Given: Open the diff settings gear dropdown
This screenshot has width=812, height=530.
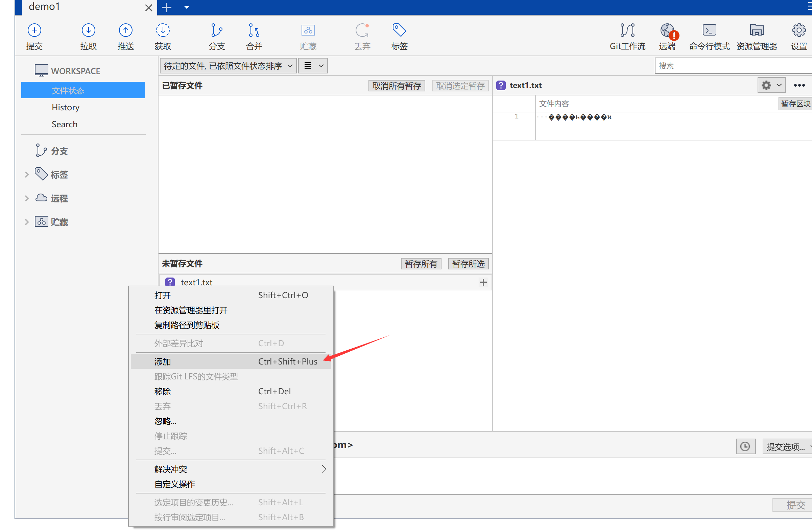Looking at the screenshot, I should [x=771, y=85].
